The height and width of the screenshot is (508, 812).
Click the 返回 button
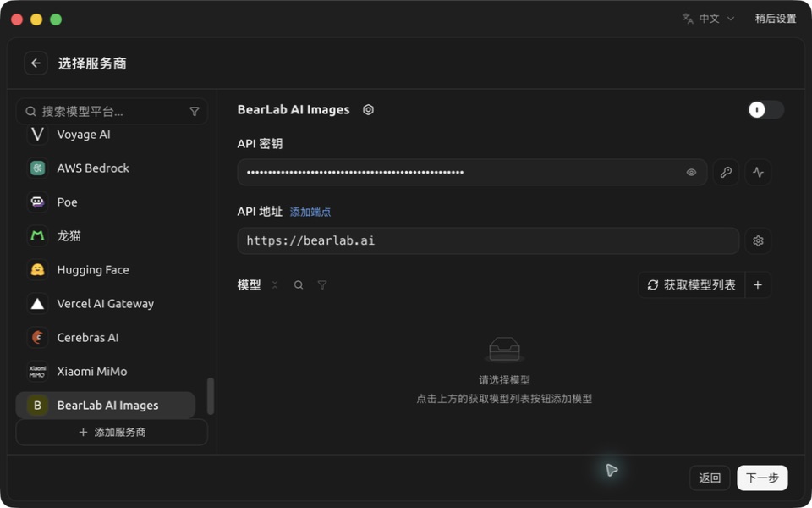click(710, 478)
